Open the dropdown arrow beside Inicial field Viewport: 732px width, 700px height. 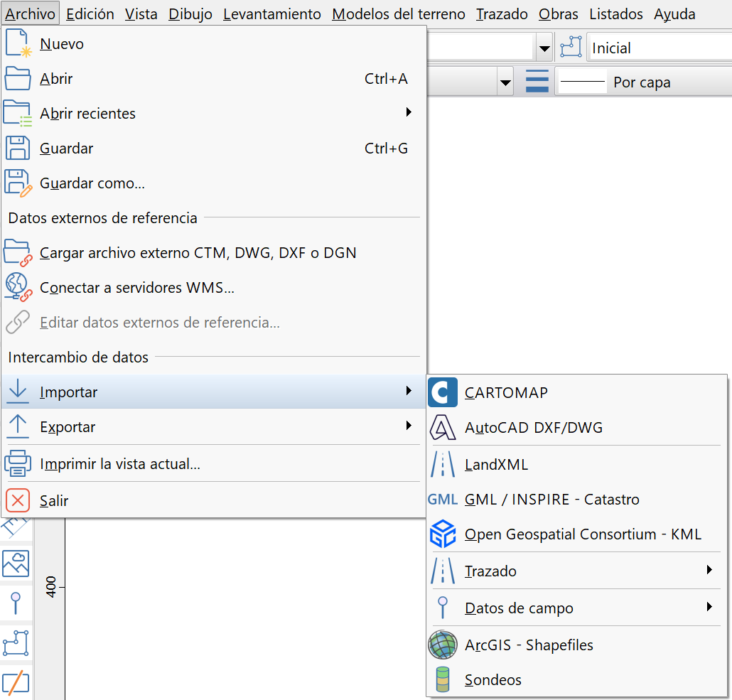click(544, 48)
